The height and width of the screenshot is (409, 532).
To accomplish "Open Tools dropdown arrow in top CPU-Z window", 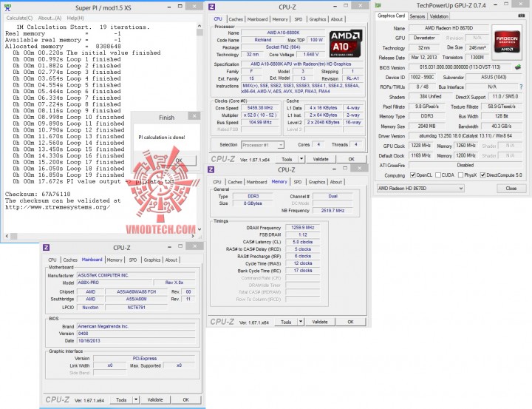I will 301,159.
